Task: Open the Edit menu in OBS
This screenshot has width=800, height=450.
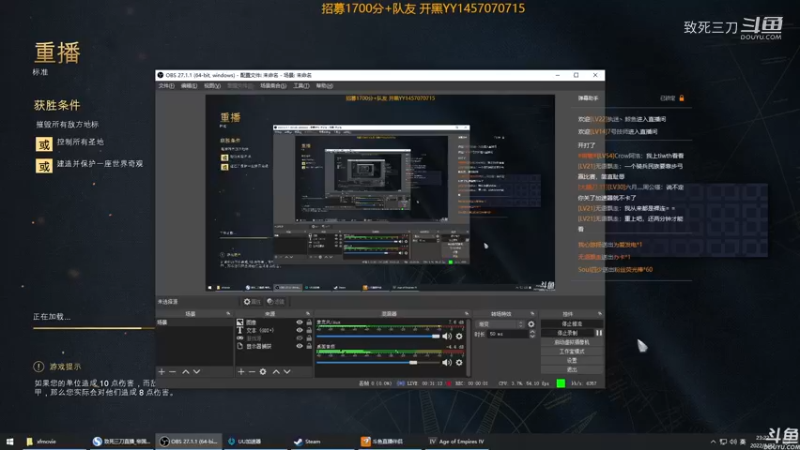Action: pyautogui.click(x=189, y=86)
